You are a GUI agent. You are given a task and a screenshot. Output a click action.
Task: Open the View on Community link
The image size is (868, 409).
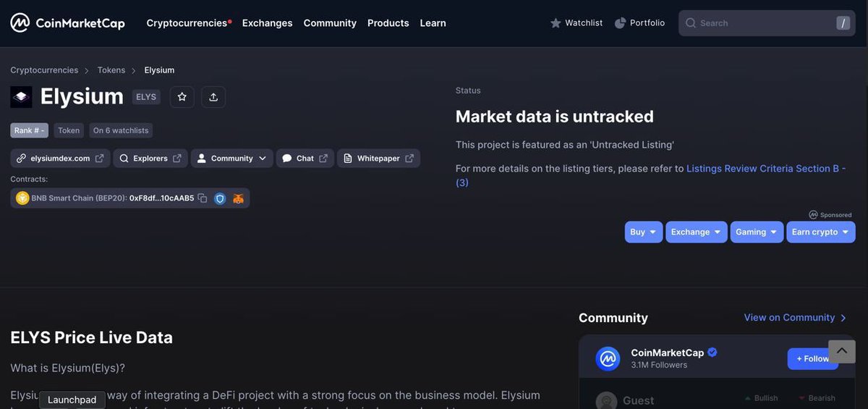pos(796,318)
